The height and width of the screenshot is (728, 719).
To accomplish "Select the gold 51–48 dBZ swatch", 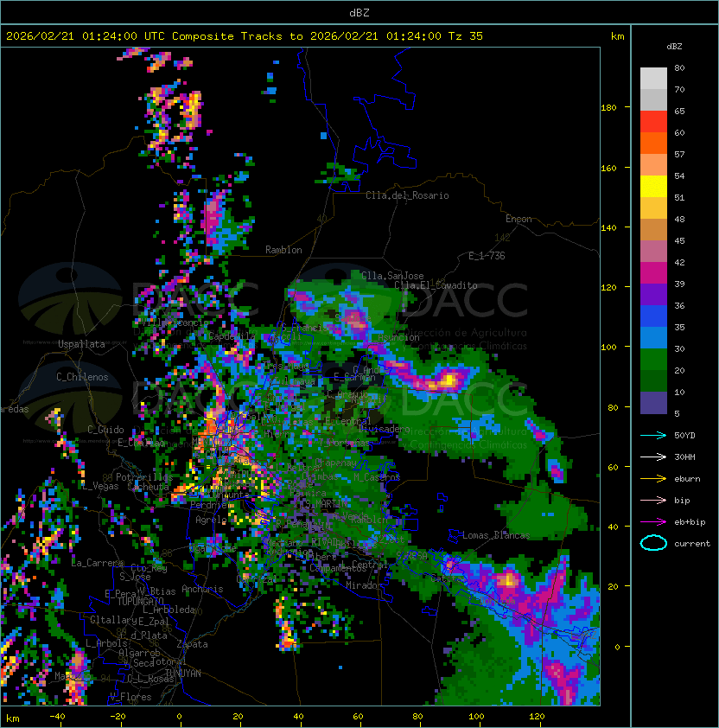I will coord(653,208).
